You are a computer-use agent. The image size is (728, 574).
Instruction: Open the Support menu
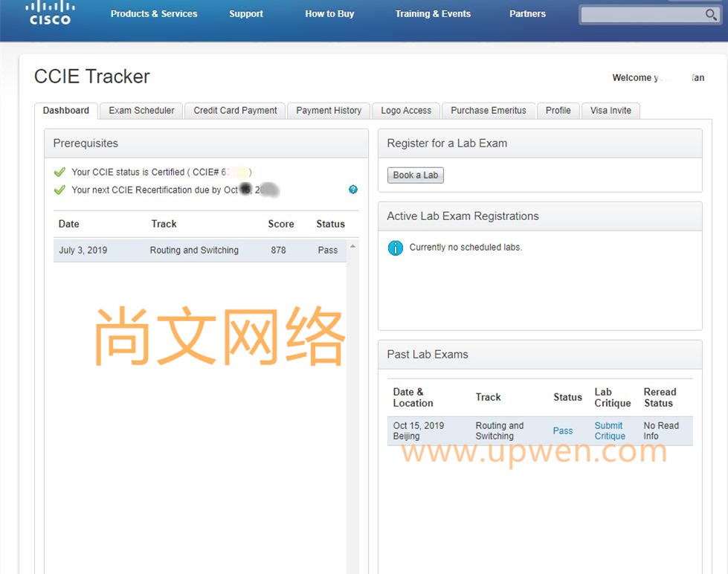(x=246, y=14)
